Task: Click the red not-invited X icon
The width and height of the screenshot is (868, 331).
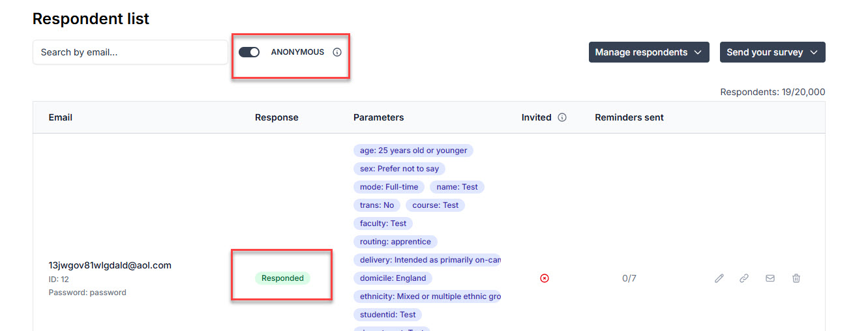Action: tap(545, 278)
